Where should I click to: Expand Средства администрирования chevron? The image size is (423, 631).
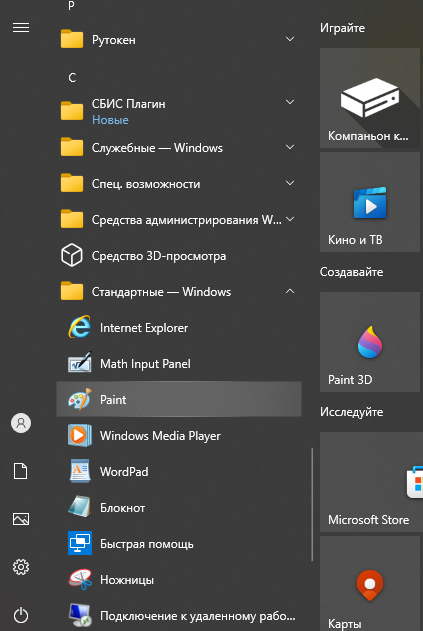coord(290,219)
